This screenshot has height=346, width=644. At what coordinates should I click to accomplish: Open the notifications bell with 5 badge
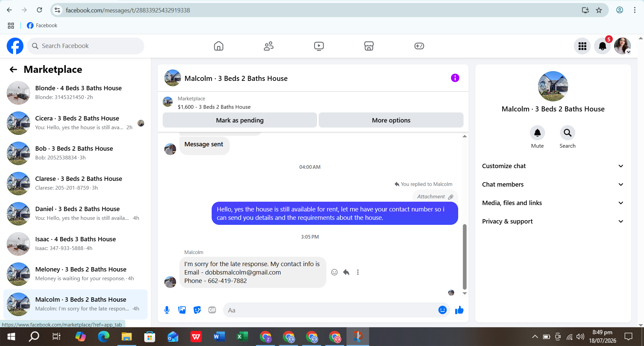coord(602,46)
